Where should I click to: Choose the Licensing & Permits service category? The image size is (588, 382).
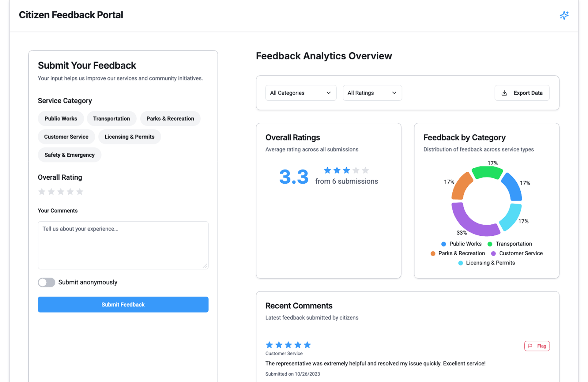129,137
